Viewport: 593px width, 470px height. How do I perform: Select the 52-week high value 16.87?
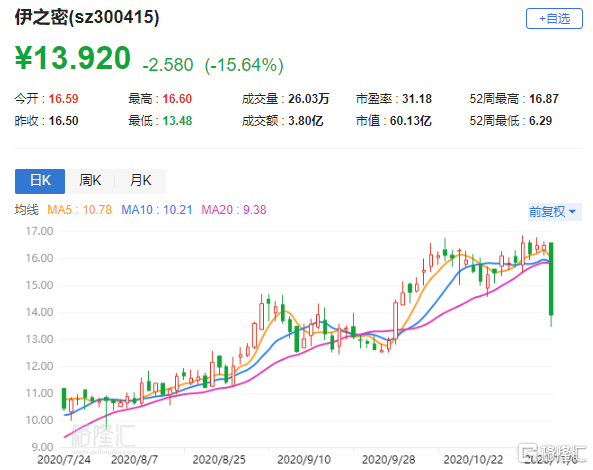coord(544,99)
